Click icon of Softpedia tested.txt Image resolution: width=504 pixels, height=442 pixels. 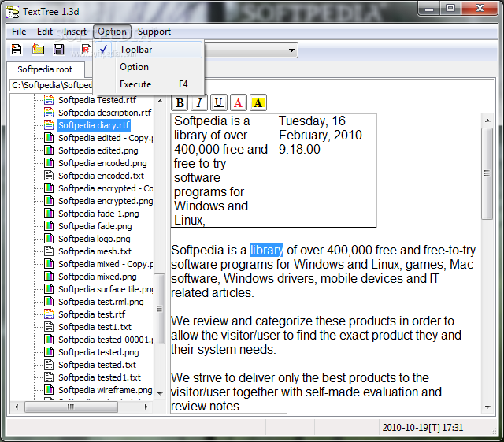click(49, 365)
